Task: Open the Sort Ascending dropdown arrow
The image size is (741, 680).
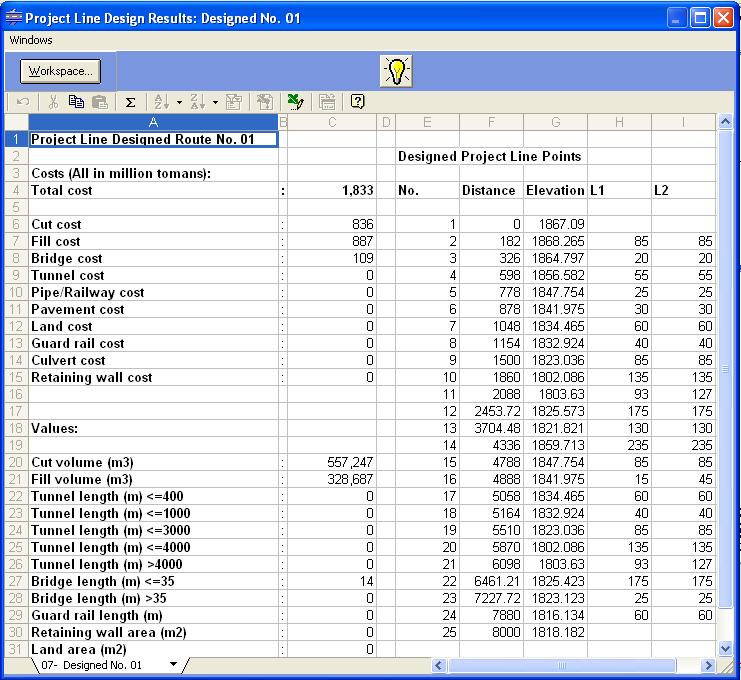Action: click(x=180, y=102)
